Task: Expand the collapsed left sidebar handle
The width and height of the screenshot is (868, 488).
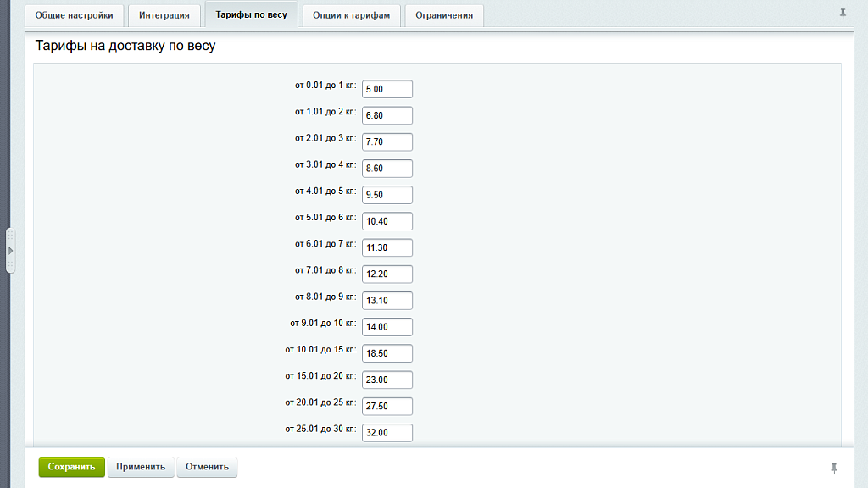Action: pos(10,251)
